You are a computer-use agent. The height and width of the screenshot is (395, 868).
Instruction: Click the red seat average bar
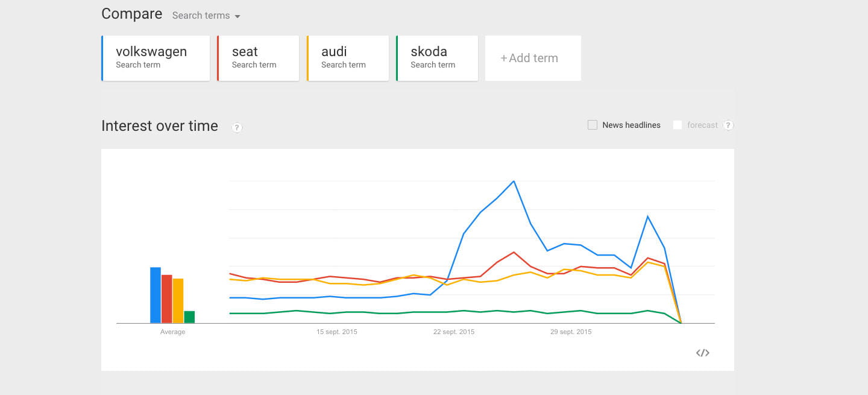[x=167, y=299]
